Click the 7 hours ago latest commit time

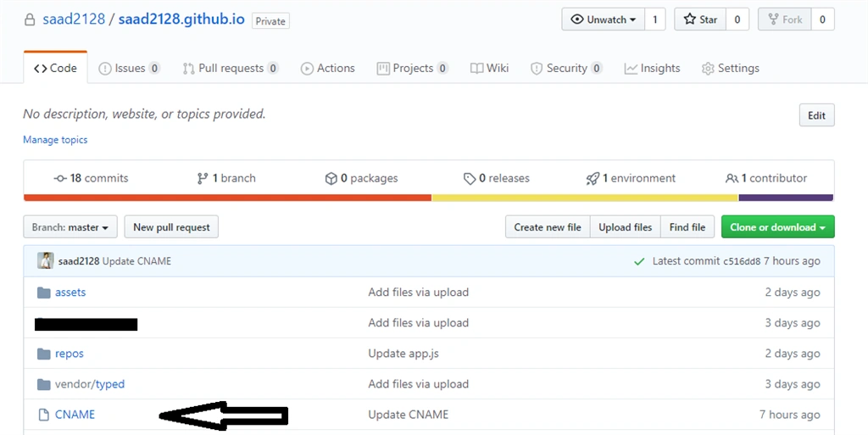(793, 261)
